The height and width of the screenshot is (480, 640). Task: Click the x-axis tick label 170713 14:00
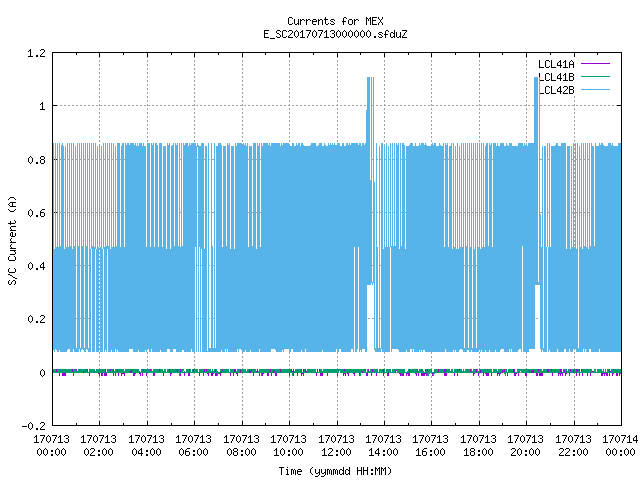tap(383, 446)
